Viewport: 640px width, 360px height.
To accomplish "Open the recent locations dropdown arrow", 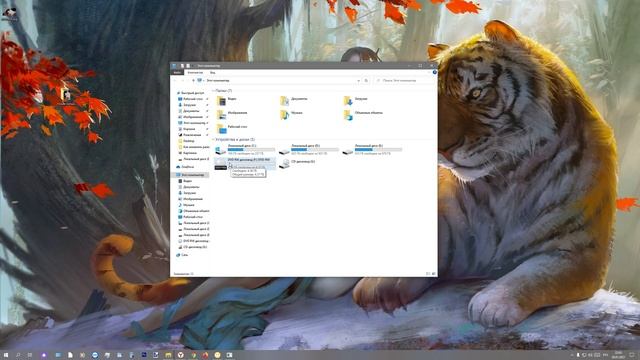I will (x=188, y=80).
